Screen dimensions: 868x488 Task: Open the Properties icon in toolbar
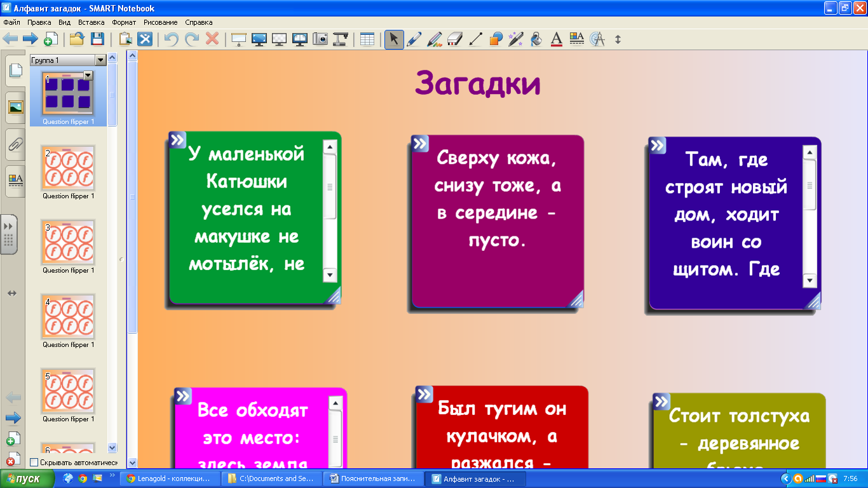[x=577, y=39]
